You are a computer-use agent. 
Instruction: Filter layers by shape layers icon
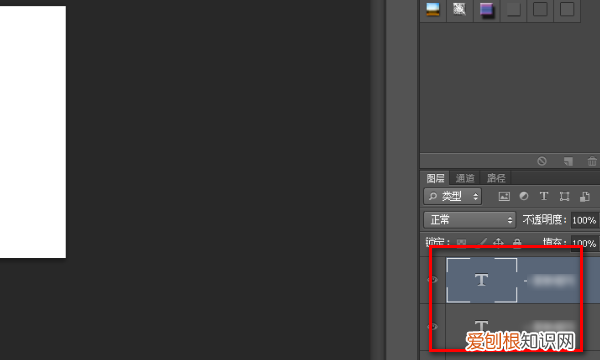(564, 197)
